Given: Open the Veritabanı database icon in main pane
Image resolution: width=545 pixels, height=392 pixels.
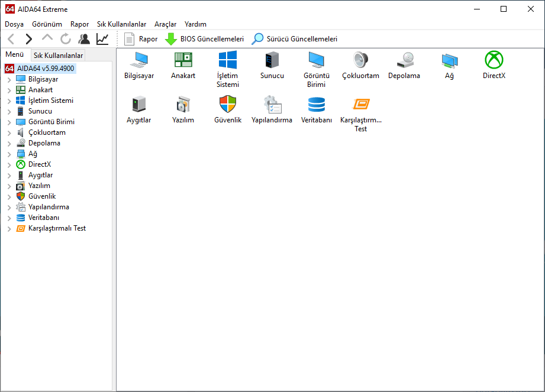Looking at the screenshot, I should coord(317,104).
